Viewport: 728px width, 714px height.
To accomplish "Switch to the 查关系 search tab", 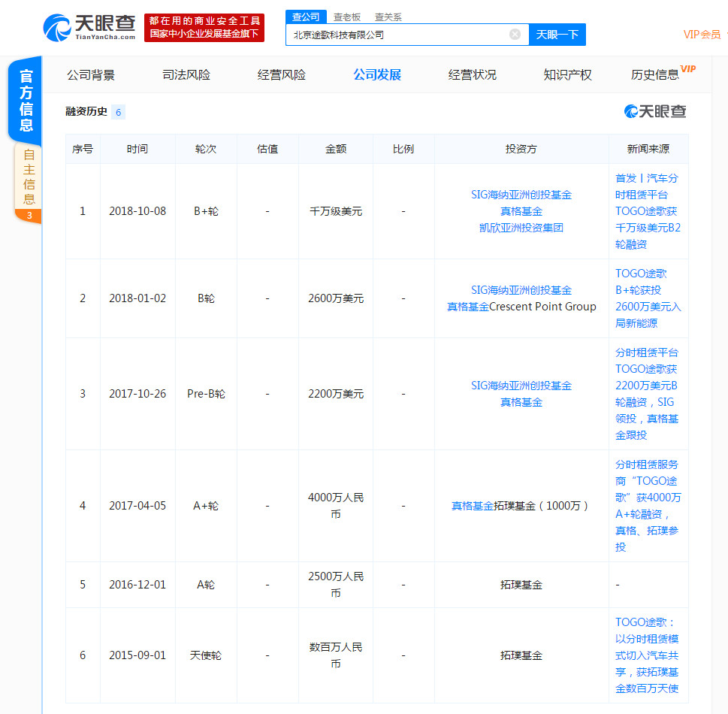I will click(x=388, y=17).
